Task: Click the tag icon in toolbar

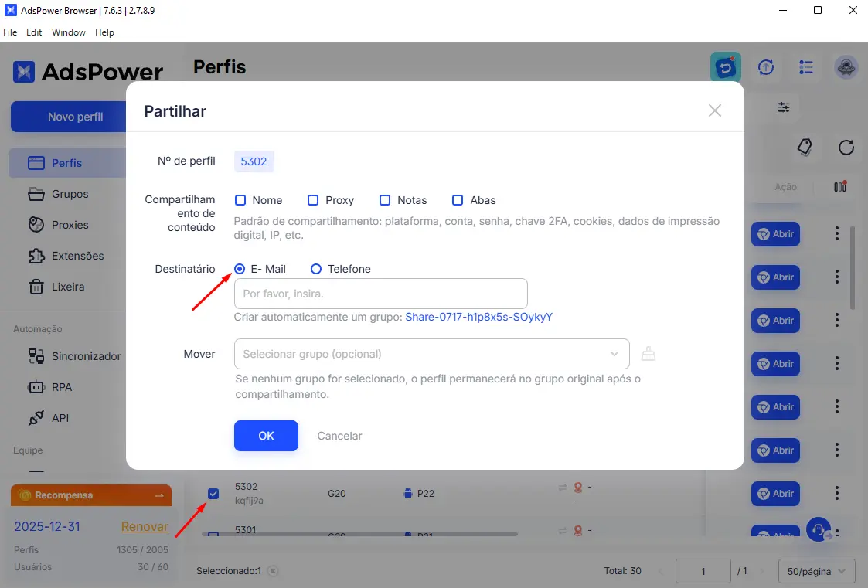Action: point(805,147)
